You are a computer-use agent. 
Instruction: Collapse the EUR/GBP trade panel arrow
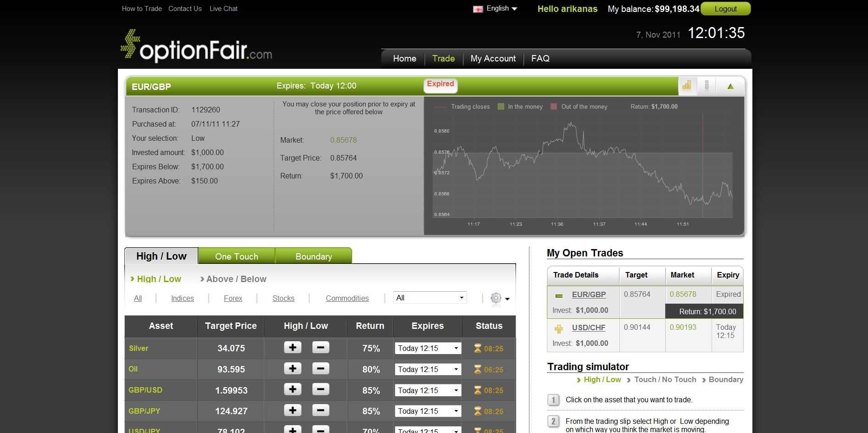tap(730, 86)
